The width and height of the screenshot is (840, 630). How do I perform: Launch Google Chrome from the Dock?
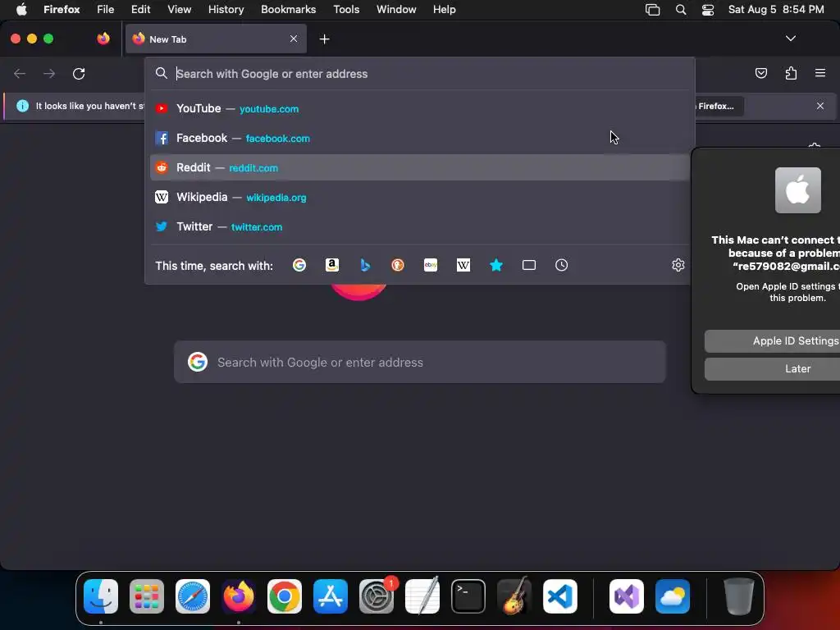285,596
